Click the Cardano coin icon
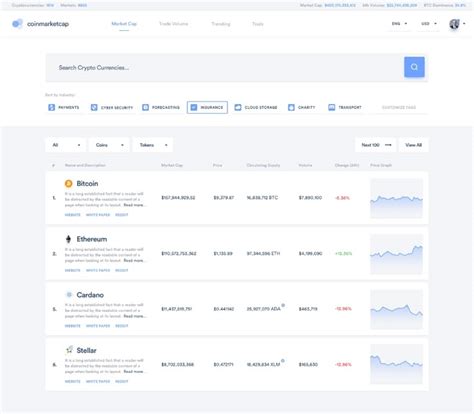The width and height of the screenshot is (474, 414). click(69, 295)
